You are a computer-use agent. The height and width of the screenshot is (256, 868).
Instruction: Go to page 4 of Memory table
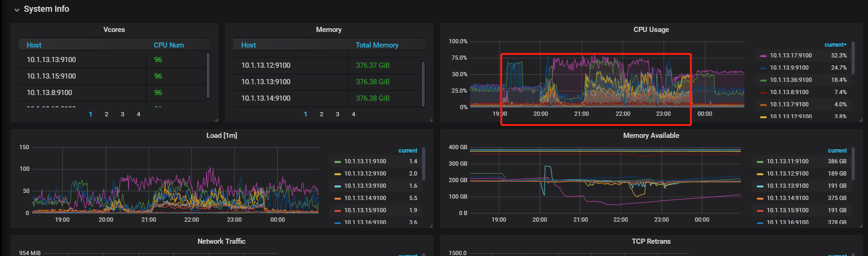pos(353,114)
